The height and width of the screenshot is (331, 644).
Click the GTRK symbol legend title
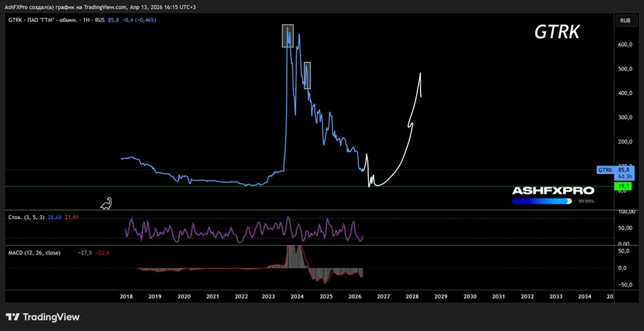[x=56, y=20]
